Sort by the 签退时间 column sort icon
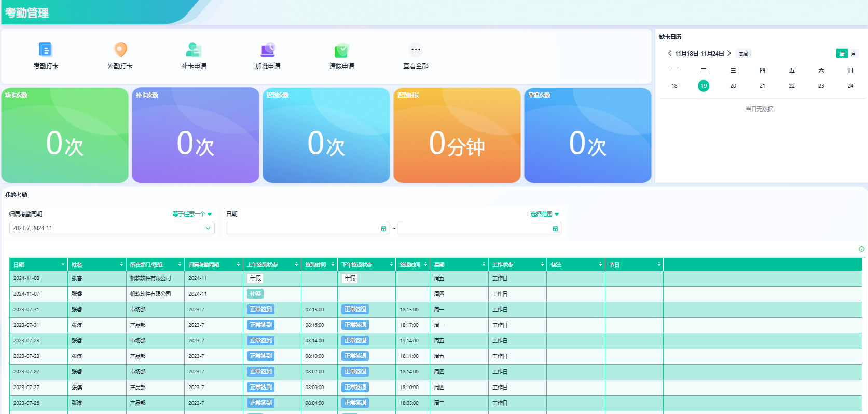 pos(425,264)
